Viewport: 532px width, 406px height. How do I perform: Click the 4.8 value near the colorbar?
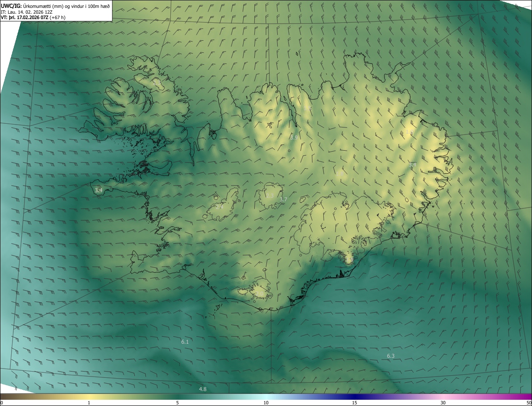coord(203,389)
